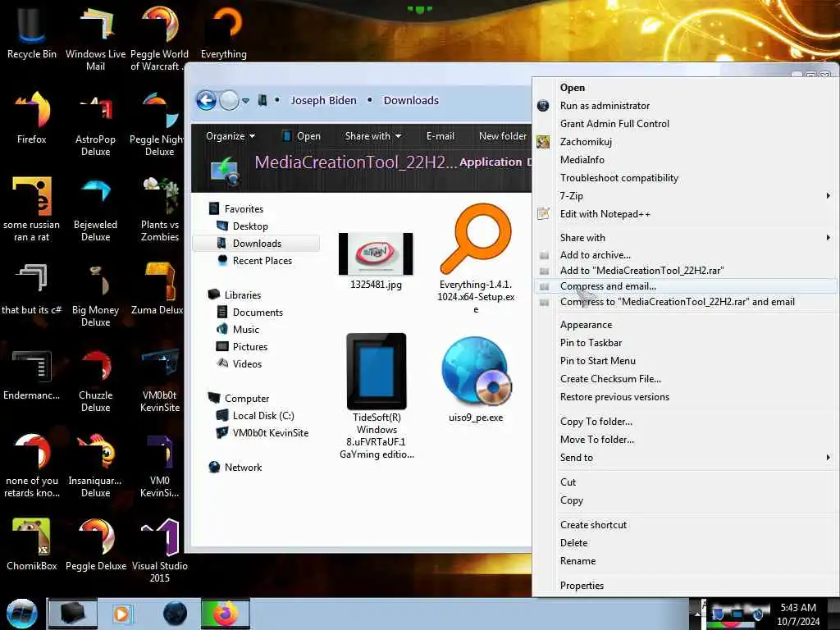Click the E-mail toolbar button
The height and width of the screenshot is (630, 840).
point(441,136)
